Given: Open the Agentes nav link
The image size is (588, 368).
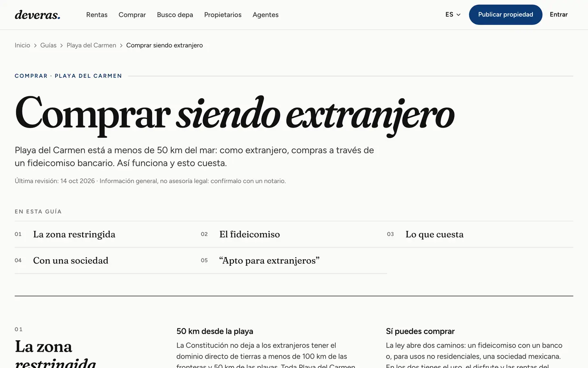Looking at the screenshot, I should click(x=265, y=15).
